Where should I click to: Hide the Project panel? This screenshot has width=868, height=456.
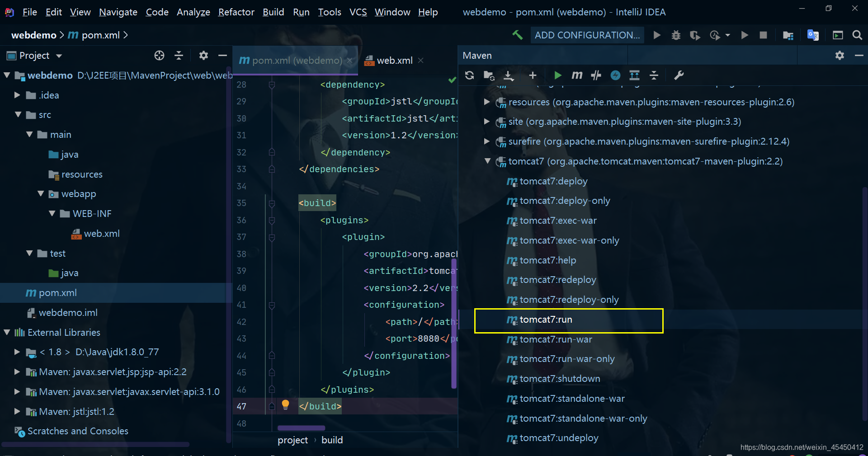pos(222,55)
